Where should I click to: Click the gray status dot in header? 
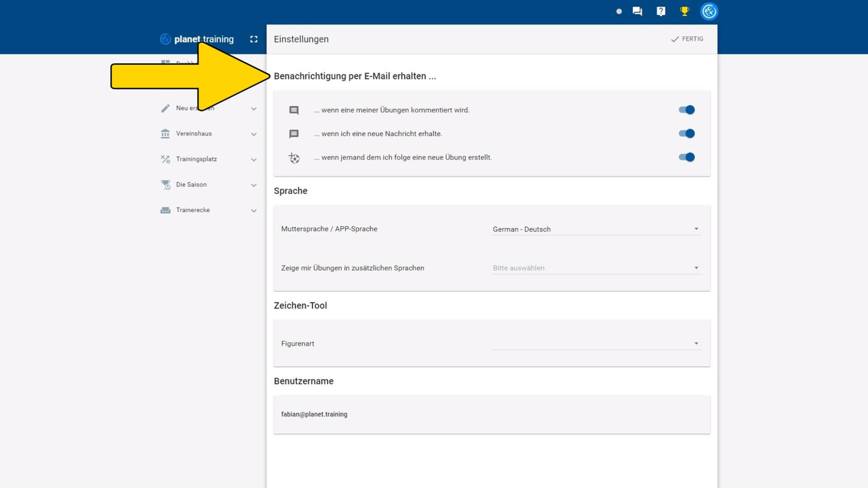[x=619, y=12]
